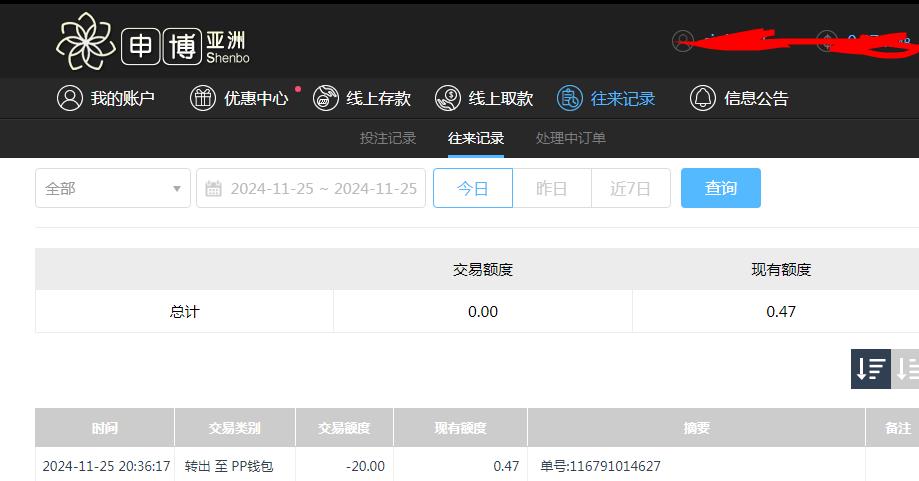Click the -20.00 amount cell
Viewport: 919px width, 481px height.
365,466
